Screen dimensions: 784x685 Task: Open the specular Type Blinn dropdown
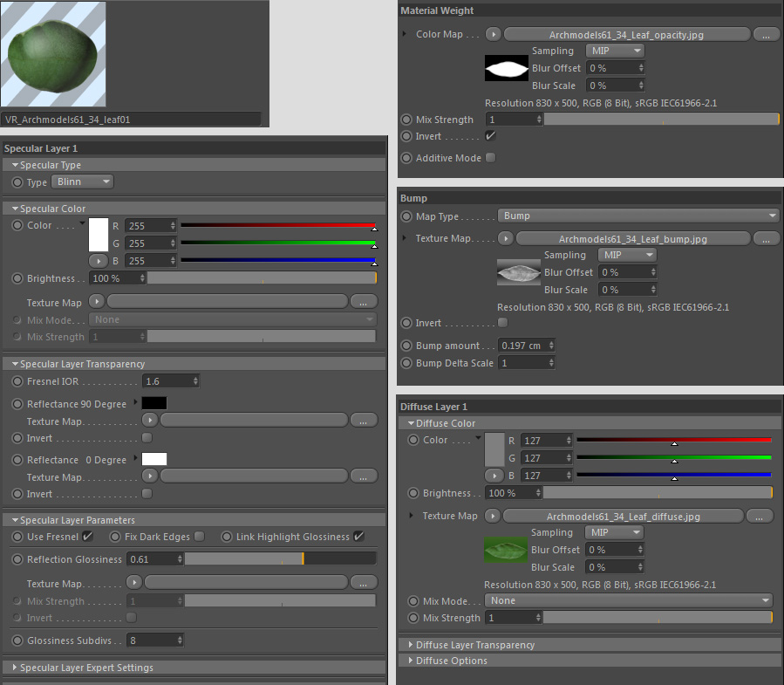[x=83, y=182]
